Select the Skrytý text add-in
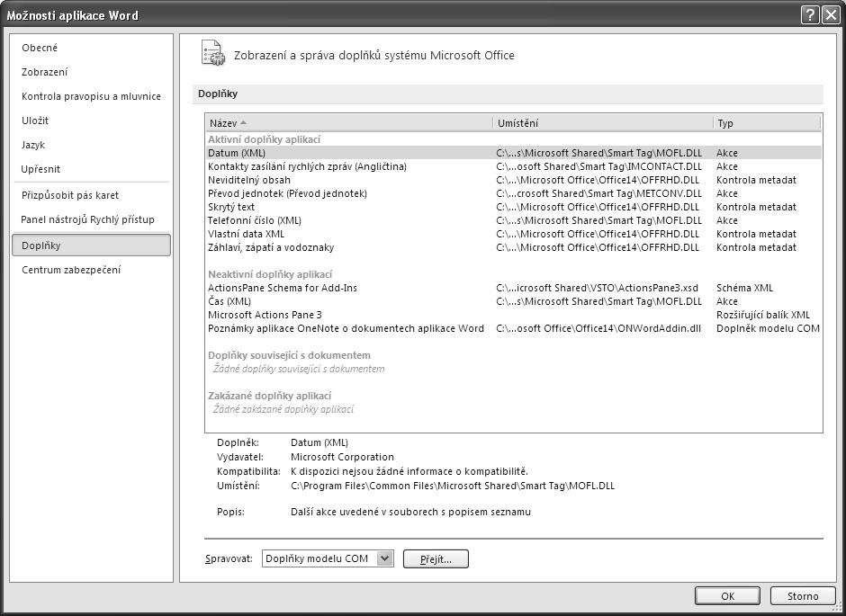The height and width of the screenshot is (616, 846). click(514, 207)
